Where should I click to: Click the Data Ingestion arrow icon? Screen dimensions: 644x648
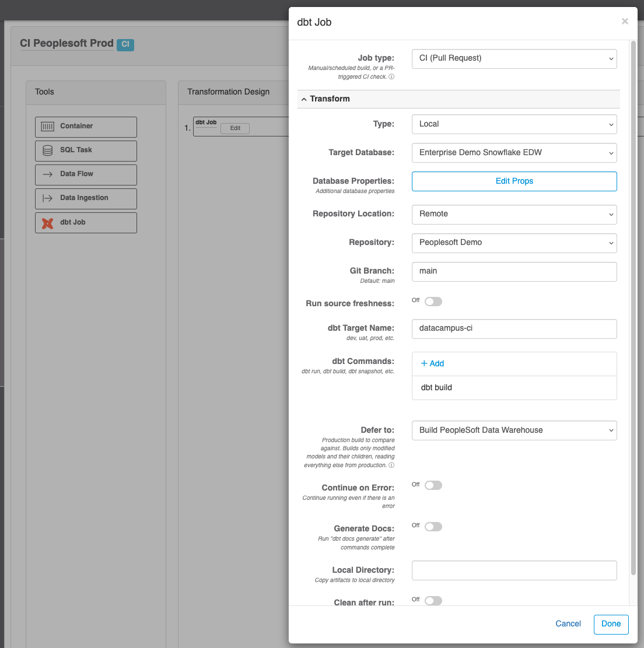(x=47, y=198)
